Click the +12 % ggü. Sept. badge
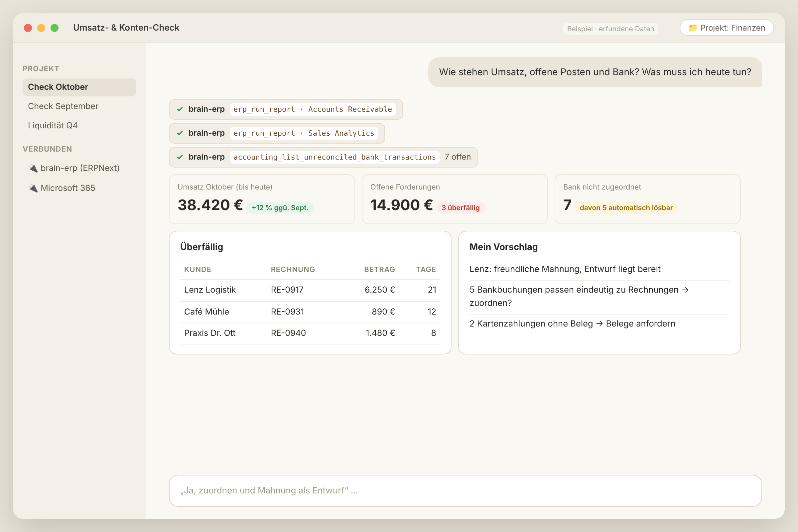 pyautogui.click(x=280, y=207)
